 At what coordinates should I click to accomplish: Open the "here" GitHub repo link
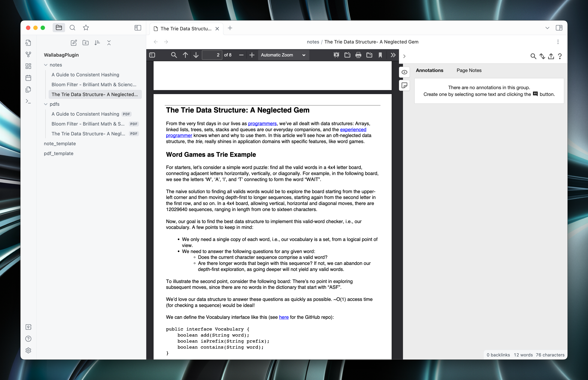coord(284,317)
